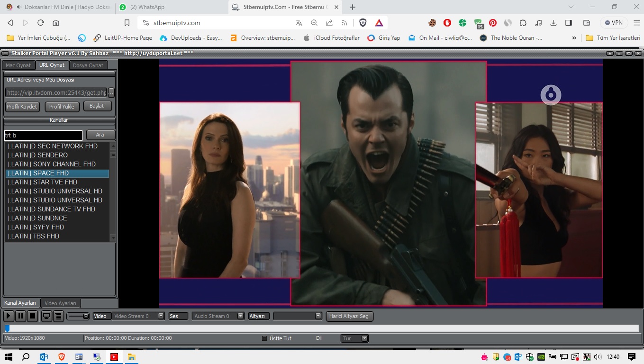Screen dimensions: 644x364
Task: Reload the page with refresh icon
Action: click(41, 23)
